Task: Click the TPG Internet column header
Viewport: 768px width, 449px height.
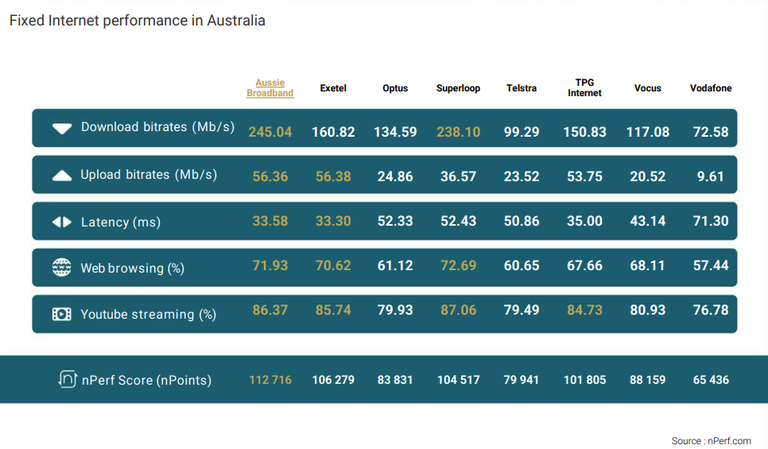Action: (584, 88)
